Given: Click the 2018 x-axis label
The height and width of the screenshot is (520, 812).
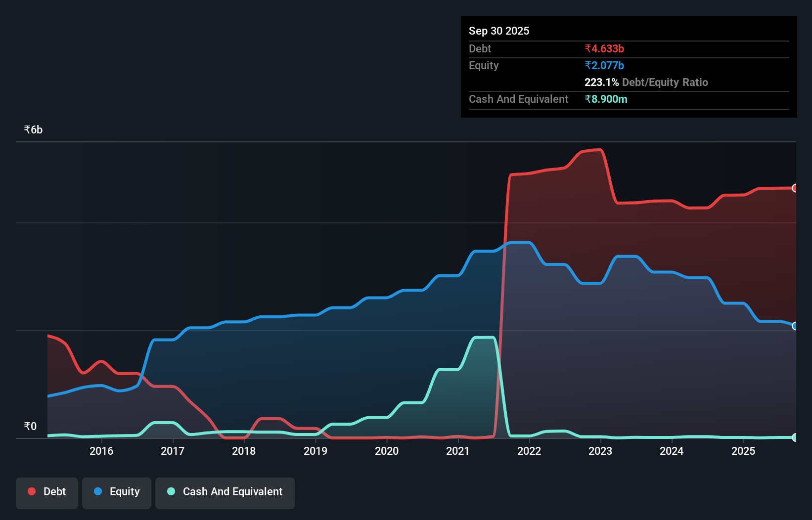Looking at the screenshot, I should (244, 451).
